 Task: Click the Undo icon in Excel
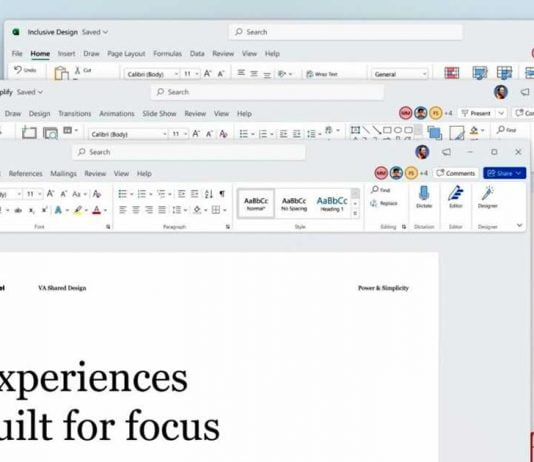coord(18,70)
